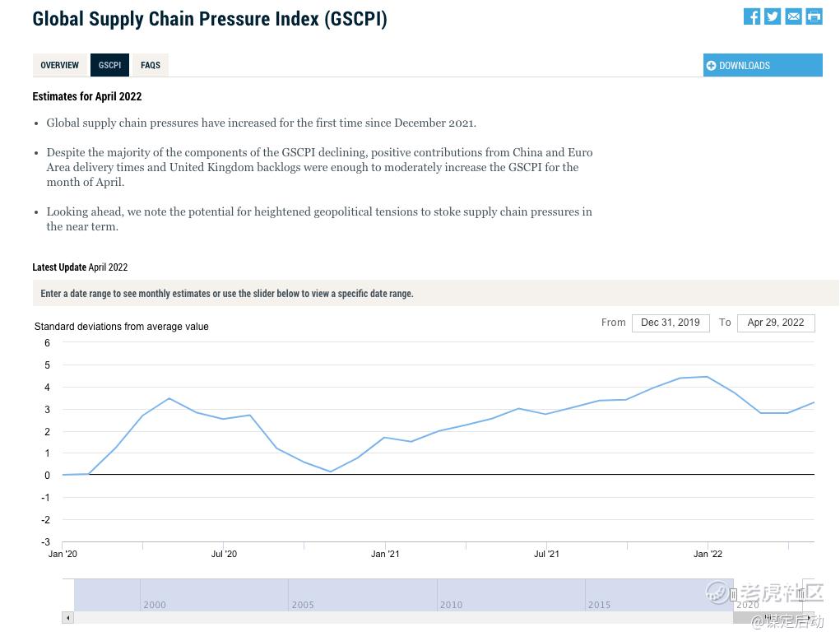
Task: Click the From date field
Action: point(670,323)
